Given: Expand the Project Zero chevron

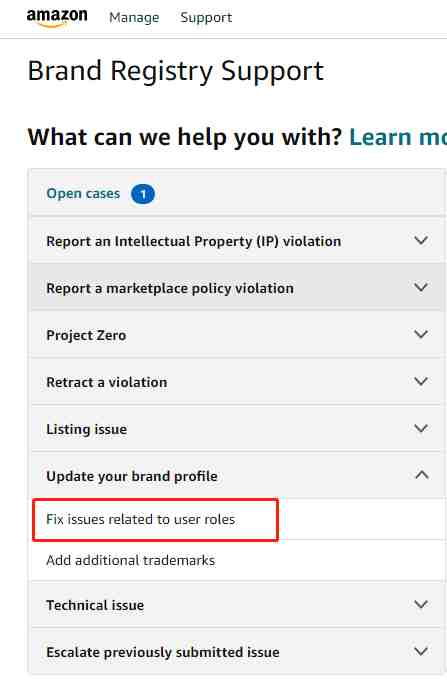Looking at the screenshot, I should [x=421, y=334].
